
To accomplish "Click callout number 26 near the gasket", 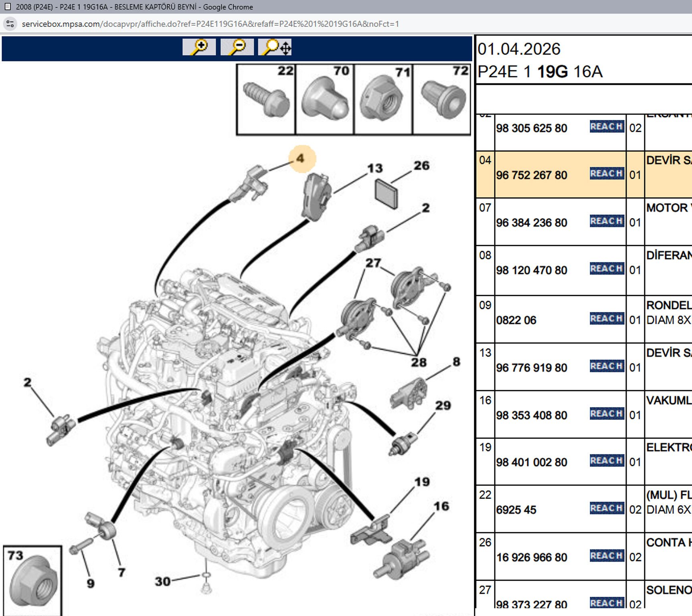I will coord(421,165).
